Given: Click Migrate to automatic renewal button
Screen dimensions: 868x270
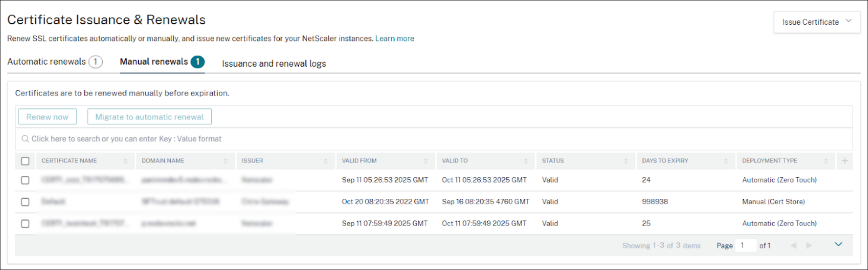Looking at the screenshot, I should (149, 117).
